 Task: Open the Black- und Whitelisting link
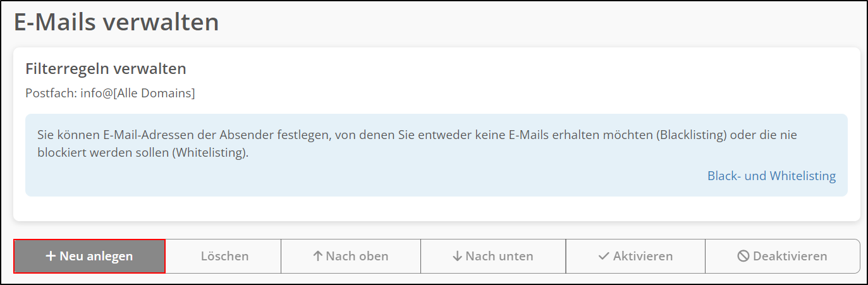click(x=771, y=176)
